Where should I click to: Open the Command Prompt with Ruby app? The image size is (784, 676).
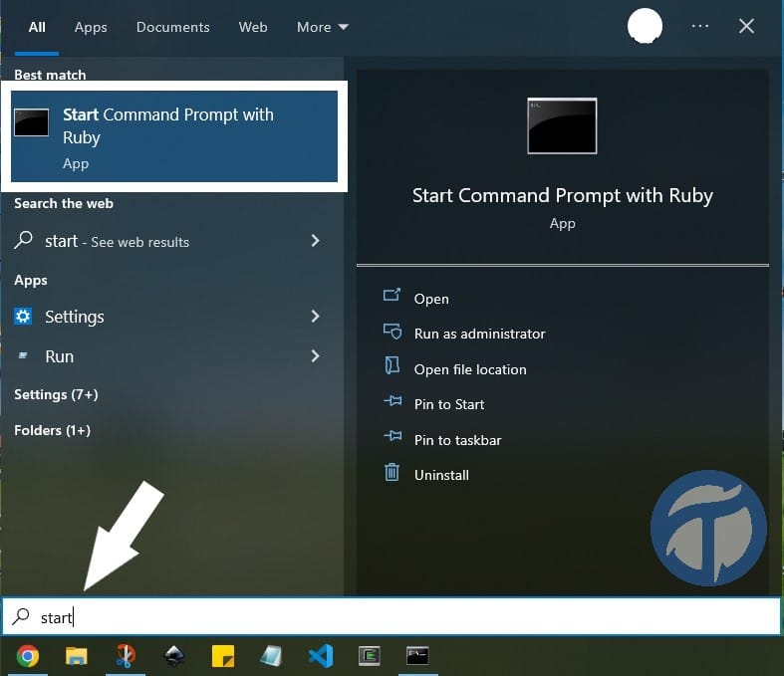pos(431,299)
